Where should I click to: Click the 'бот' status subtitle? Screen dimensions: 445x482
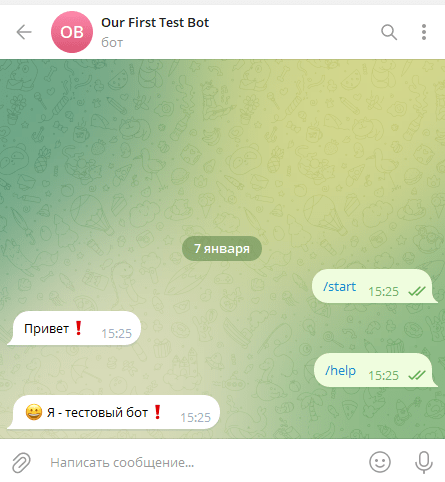pos(112,43)
